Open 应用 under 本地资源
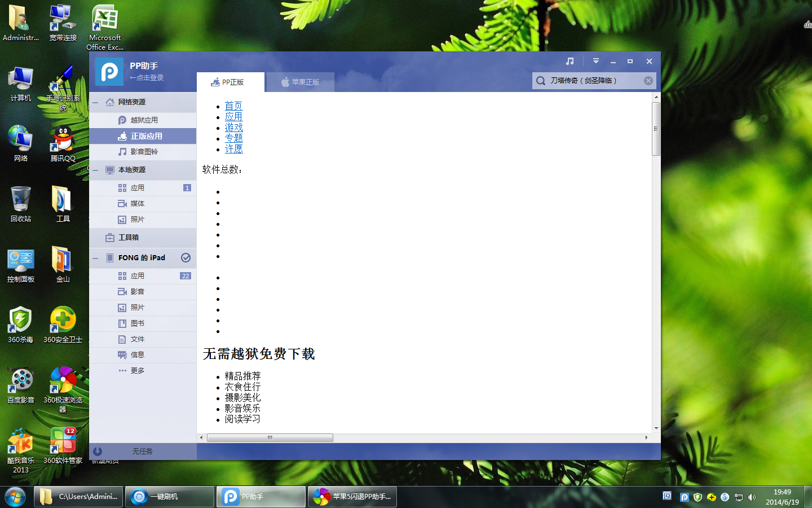Screen dimensions: 812x508 (x=143, y=188)
